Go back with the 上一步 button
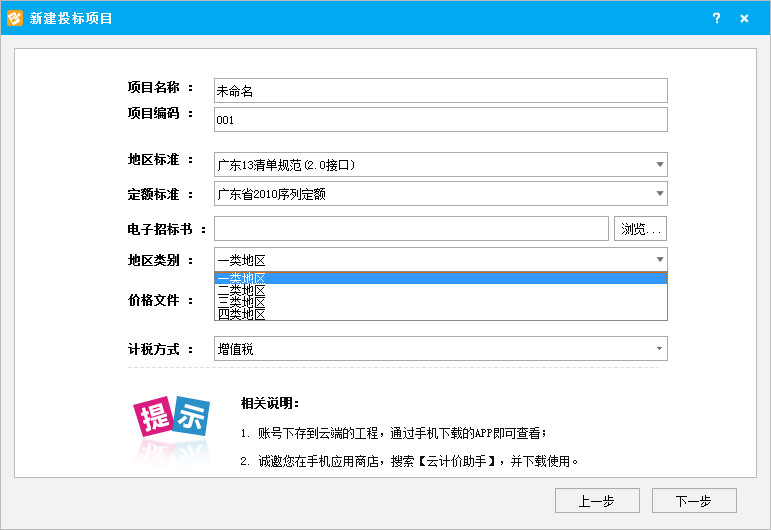 click(x=597, y=500)
